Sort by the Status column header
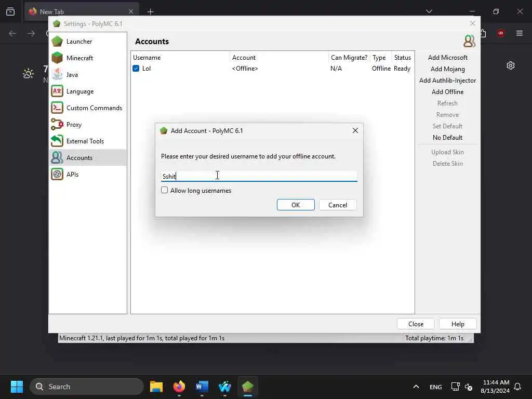 tap(403, 58)
